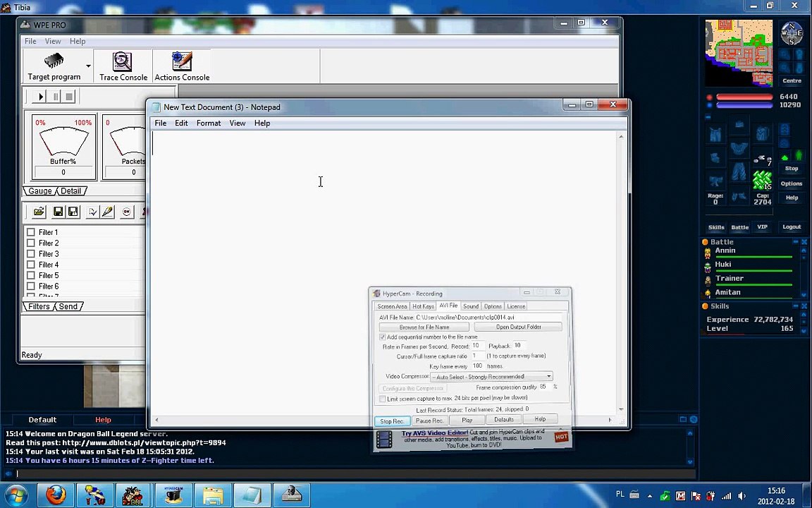Switch to the Detail tab in WPE PRO

(x=71, y=190)
